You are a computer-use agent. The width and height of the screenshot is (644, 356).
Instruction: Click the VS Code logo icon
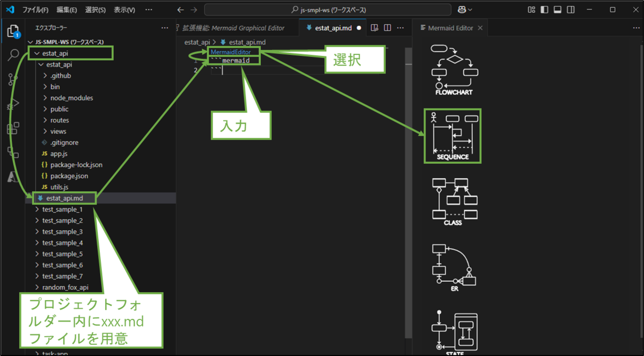click(x=10, y=10)
